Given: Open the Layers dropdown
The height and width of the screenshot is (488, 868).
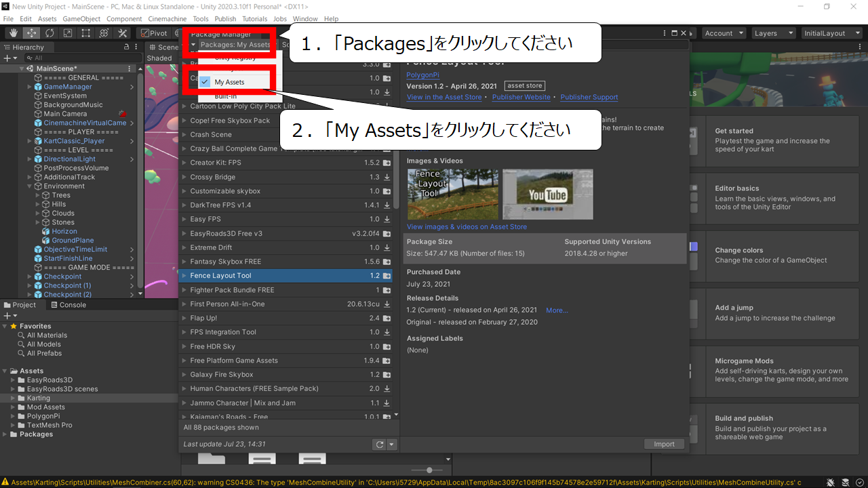Looking at the screenshot, I should pos(772,33).
